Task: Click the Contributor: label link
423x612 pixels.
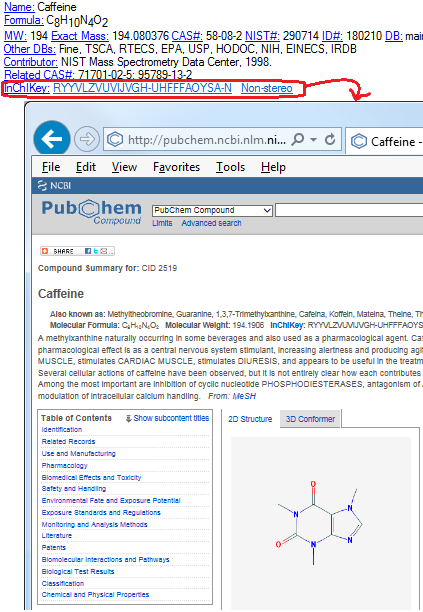Action: [30, 62]
